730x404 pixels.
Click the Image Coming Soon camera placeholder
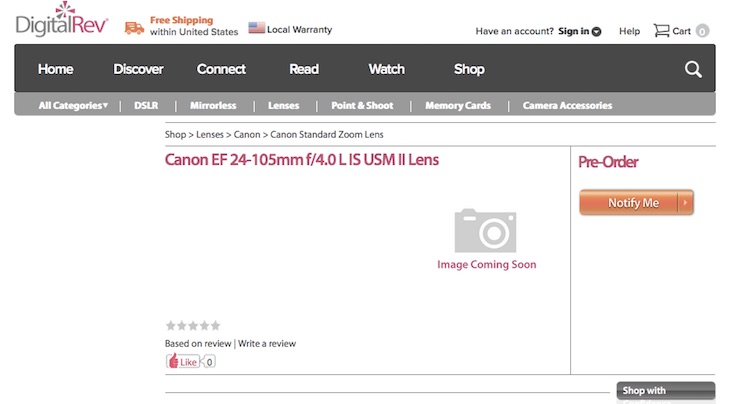(486, 231)
